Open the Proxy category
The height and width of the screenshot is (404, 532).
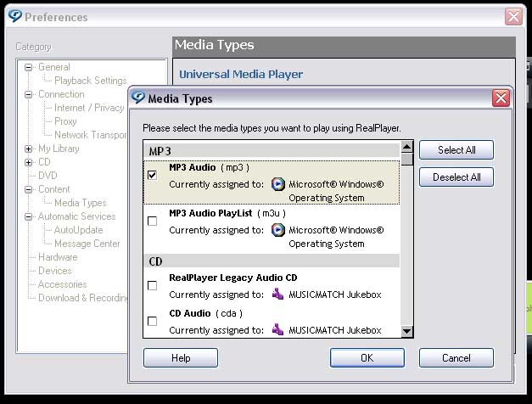point(65,121)
